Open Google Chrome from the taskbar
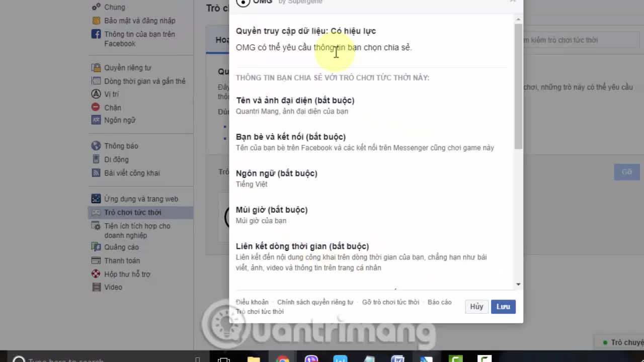 [x=283, y=358]
